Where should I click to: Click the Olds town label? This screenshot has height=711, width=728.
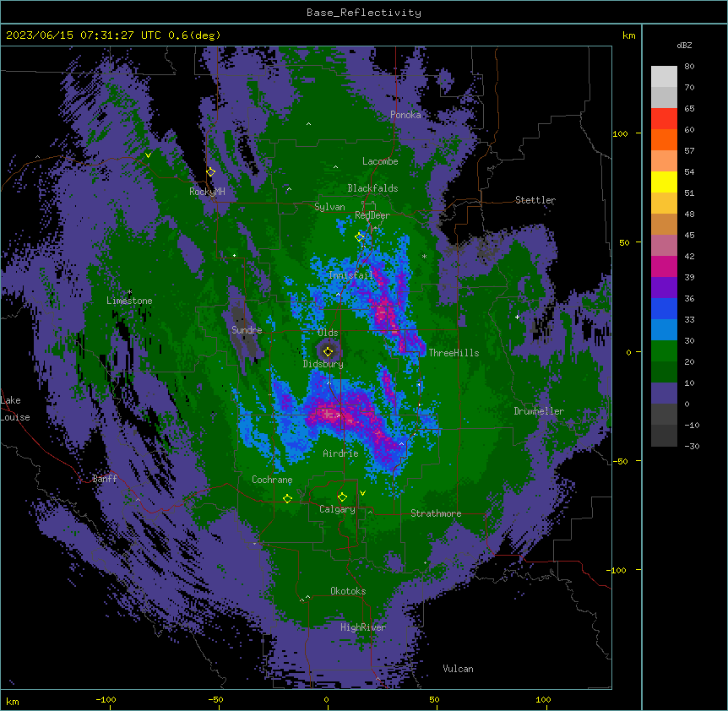click(x=328, y=333)
